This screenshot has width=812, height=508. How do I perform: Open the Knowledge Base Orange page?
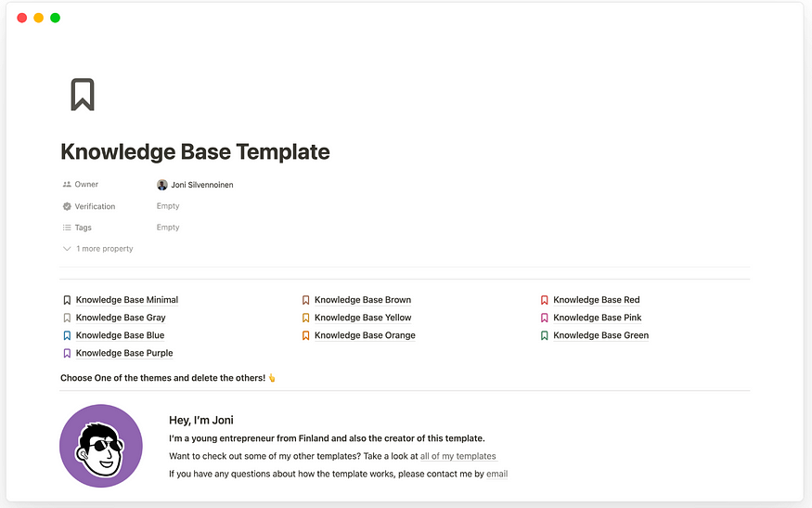point(365,335)
